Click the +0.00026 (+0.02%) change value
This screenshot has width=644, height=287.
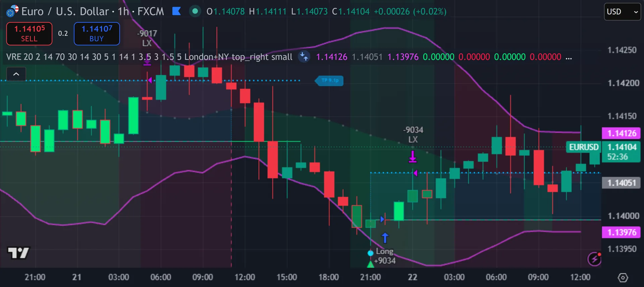tap(410, 12)
